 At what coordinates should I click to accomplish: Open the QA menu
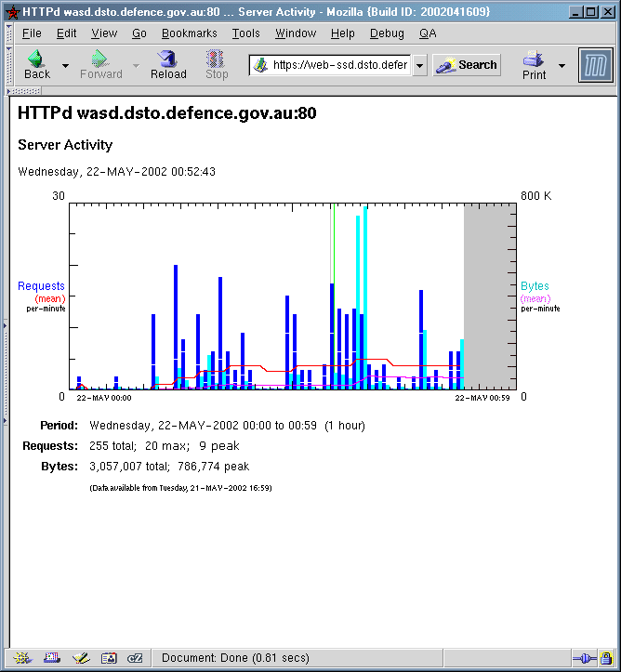pos(428,33)
